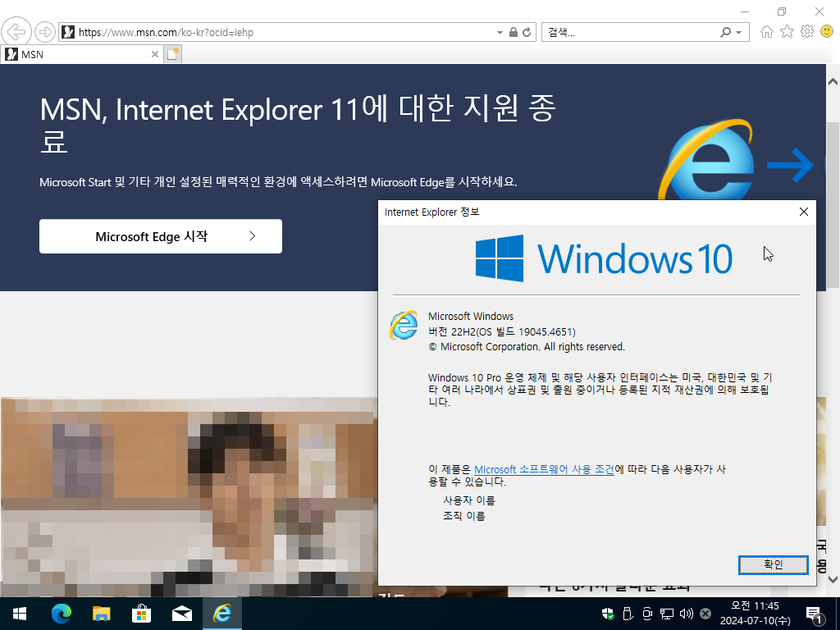Image resolution: width=840 pixels, height=630 pixels.
Task: Open the taskbar clock and date
Action: tap(755, 614)
